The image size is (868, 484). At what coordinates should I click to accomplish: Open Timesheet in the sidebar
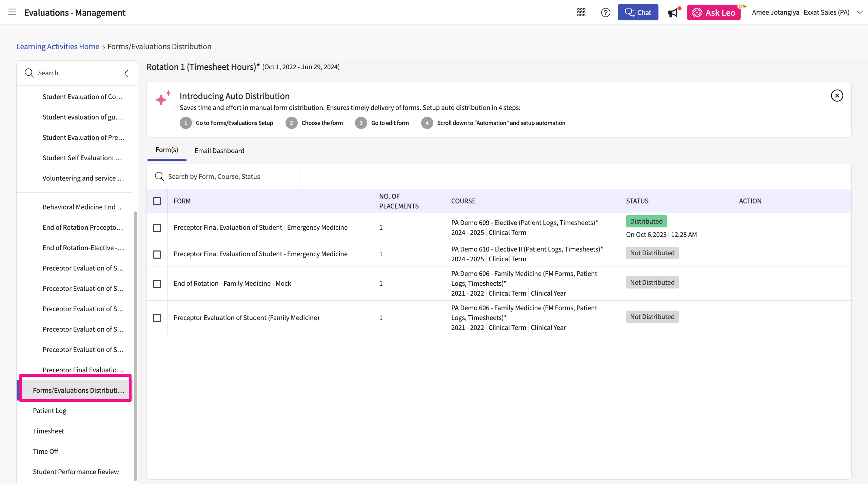[x=48, y=431]
